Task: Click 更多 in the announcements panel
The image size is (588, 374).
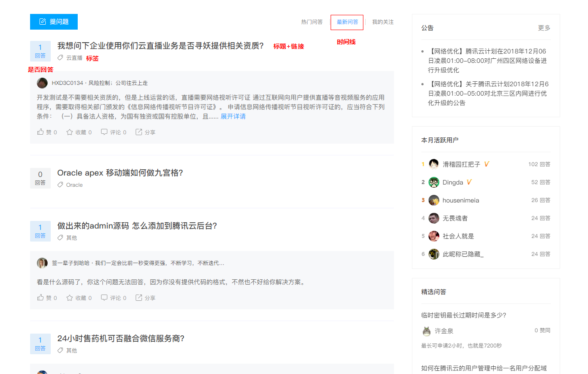Action: click(544, 28)
